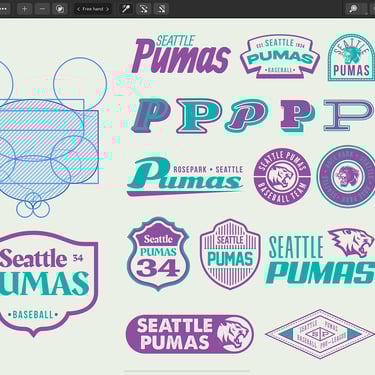Select the arched Seattle Pumas badge with puma head
375x375 pixels.
[x=351, y=58]
